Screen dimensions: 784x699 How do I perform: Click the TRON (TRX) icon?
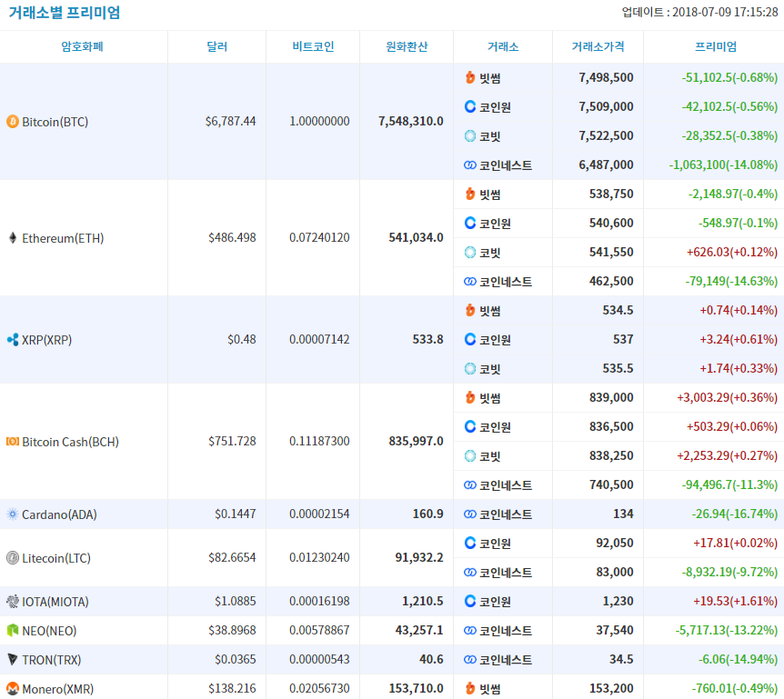tap(13, 660)
